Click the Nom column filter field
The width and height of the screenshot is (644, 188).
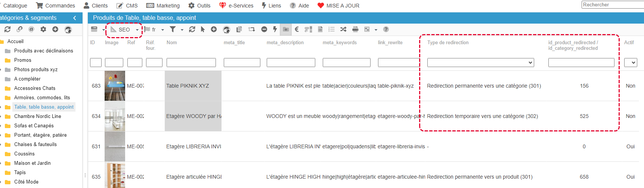click(191, 63)
